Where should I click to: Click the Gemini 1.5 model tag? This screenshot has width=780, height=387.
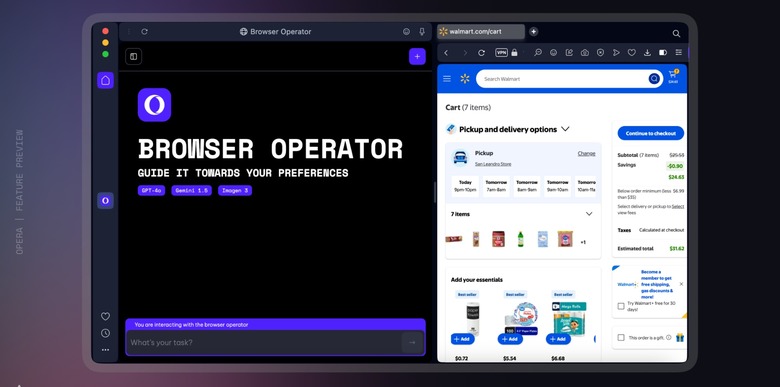coord(192,191)
